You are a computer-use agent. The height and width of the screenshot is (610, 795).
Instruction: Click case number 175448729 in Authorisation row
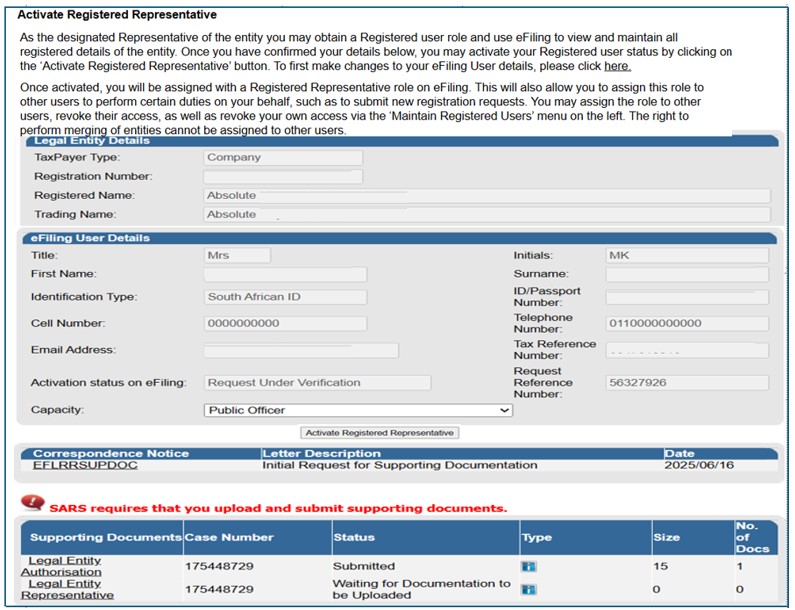(219, 566)
